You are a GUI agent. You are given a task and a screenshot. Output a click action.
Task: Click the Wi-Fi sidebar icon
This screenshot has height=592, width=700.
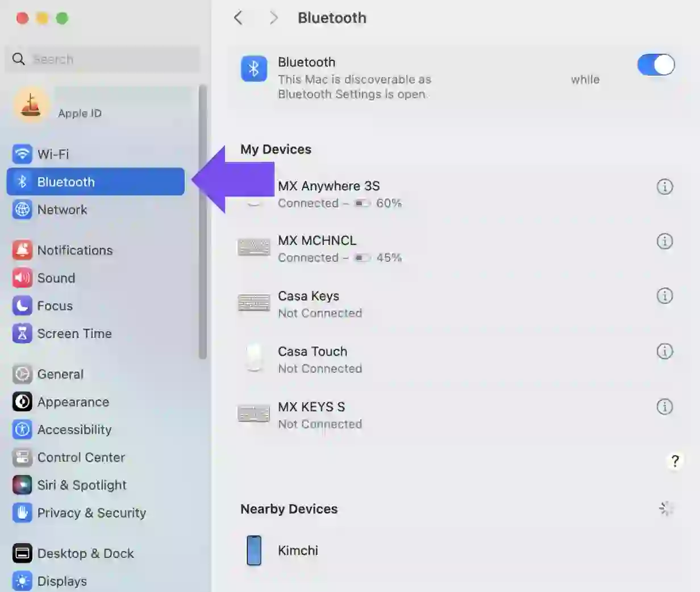point(22,154)
